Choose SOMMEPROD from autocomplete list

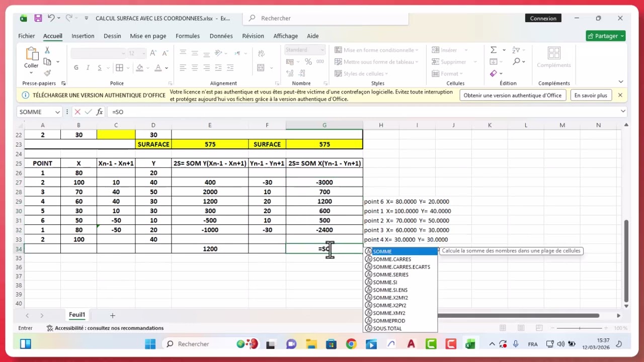(x=400, y=321)
